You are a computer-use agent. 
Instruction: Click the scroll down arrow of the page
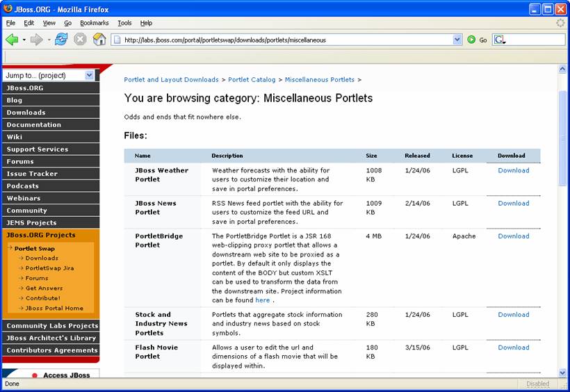(x=562, y=373)
